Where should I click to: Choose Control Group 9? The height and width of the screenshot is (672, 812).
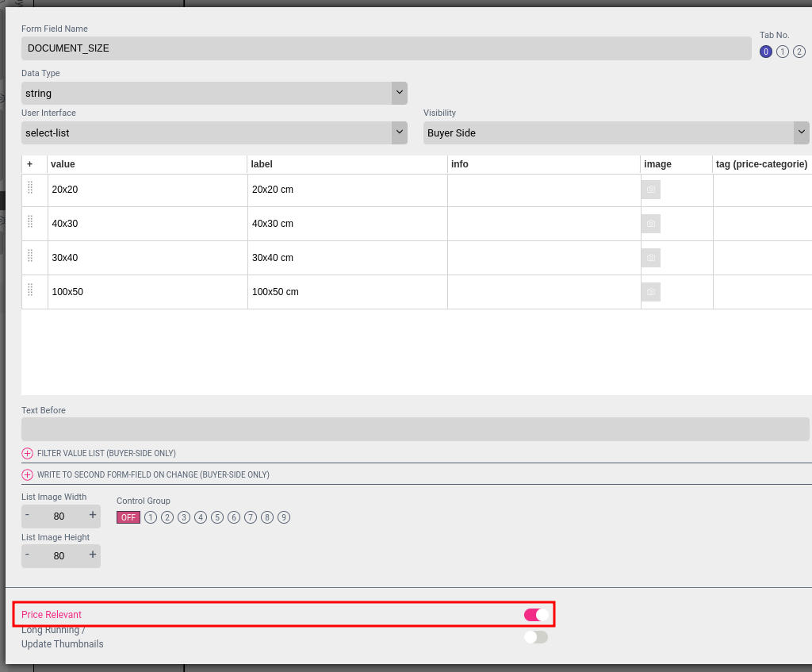pos(284,517)
